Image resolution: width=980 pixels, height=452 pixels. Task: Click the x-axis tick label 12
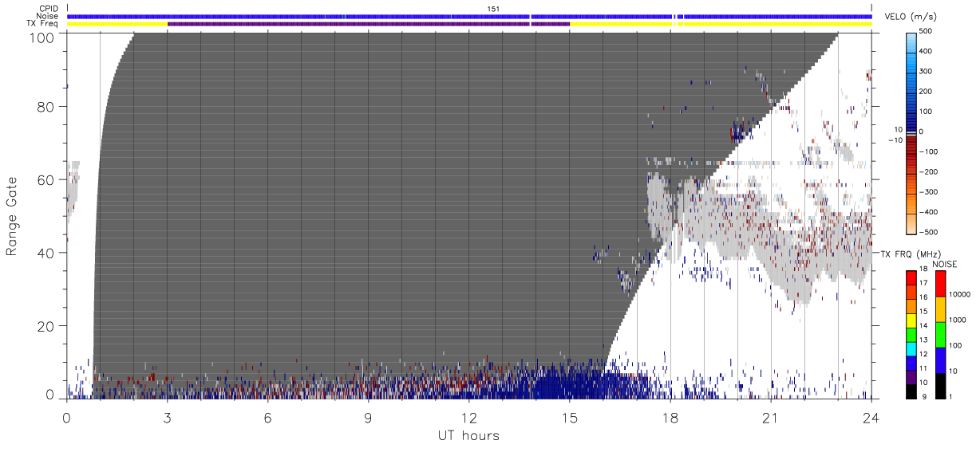(x=469, y=417)
